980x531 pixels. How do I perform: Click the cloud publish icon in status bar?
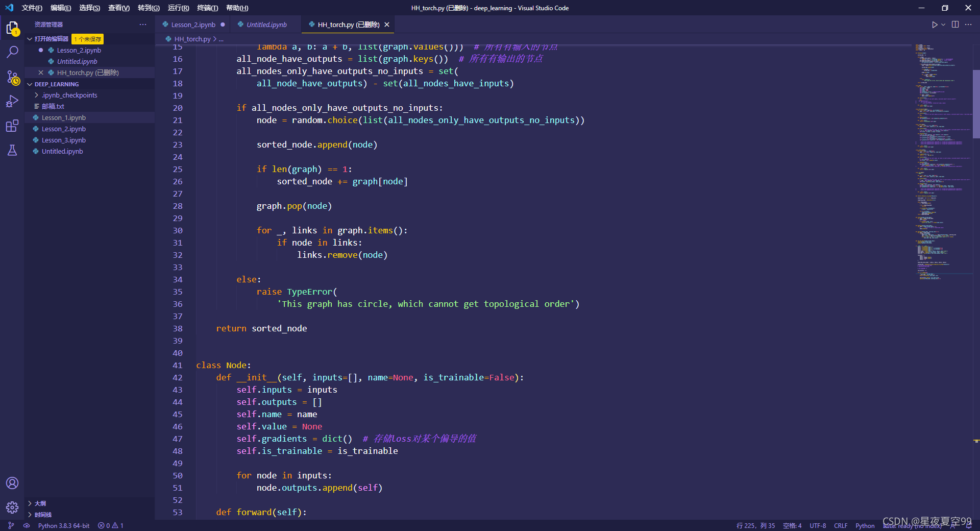[x=27, y=525]
